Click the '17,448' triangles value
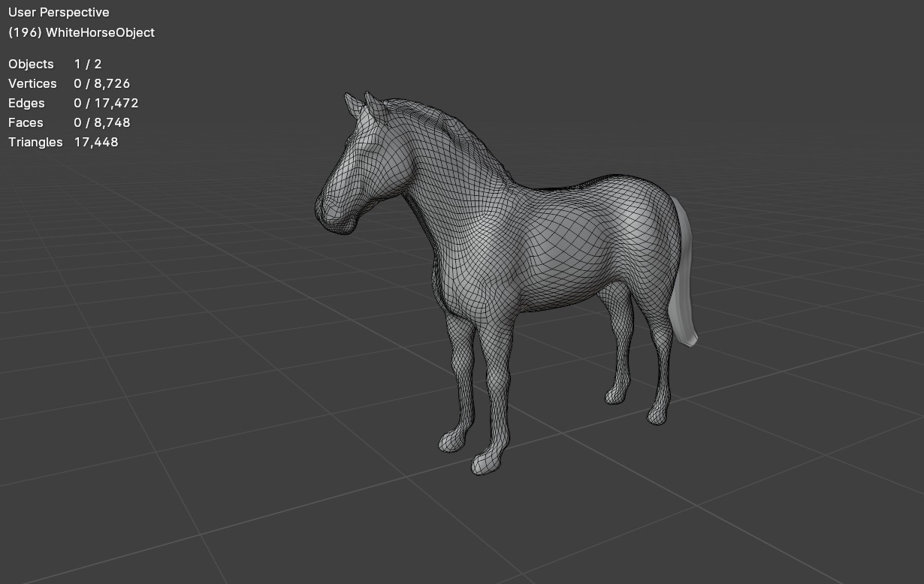The image size is (924, 584). [x=96, y=142]
